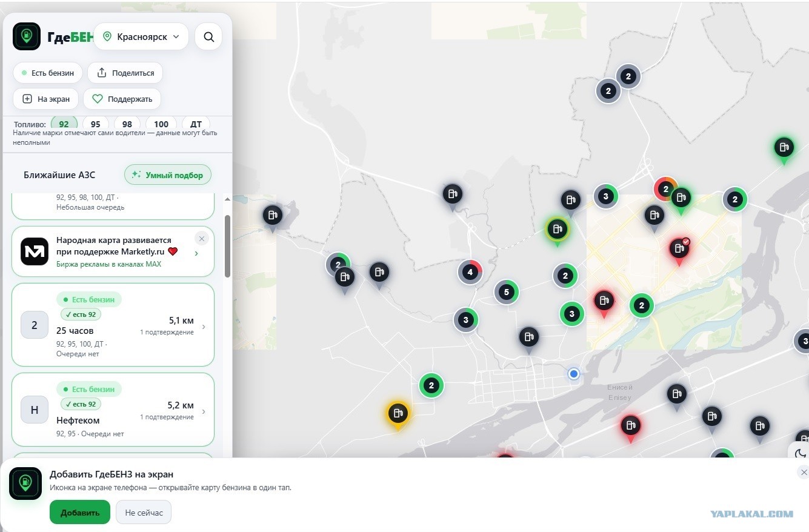
Task: Select the green station marker beside the red-orange cluster
Action: click(681, 199)
